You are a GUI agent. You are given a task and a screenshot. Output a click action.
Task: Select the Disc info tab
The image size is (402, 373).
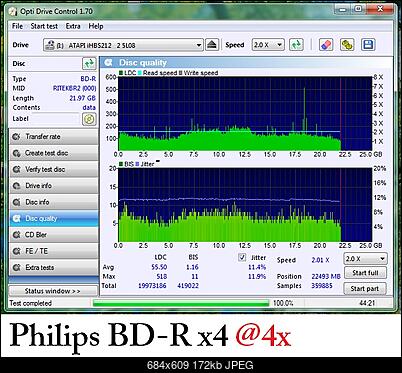(54, 202)
